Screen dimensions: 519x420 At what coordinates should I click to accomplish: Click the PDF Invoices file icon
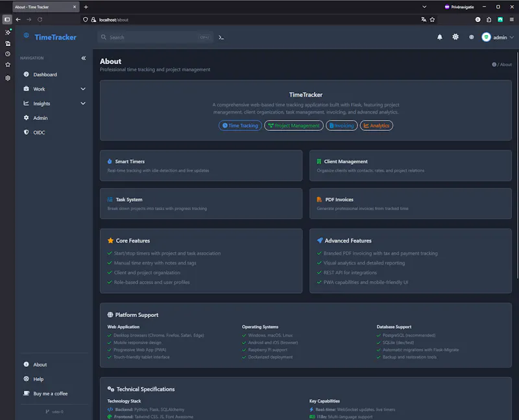click(x=319, y=200)
